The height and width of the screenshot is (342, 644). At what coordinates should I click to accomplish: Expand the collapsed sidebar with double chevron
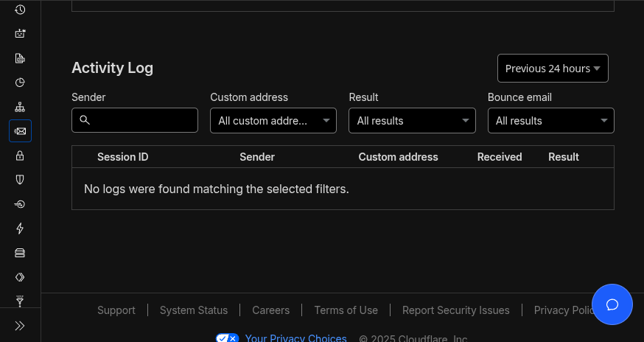pos(20,325)
